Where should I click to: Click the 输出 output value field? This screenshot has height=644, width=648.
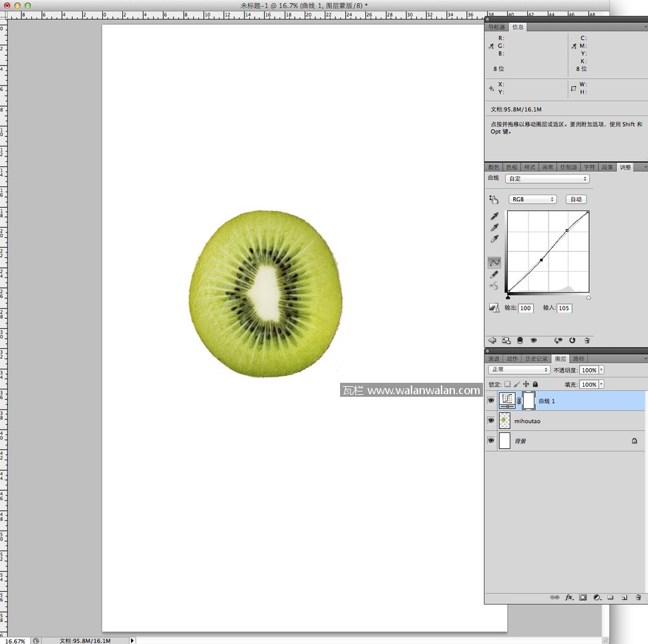point(526,308)
